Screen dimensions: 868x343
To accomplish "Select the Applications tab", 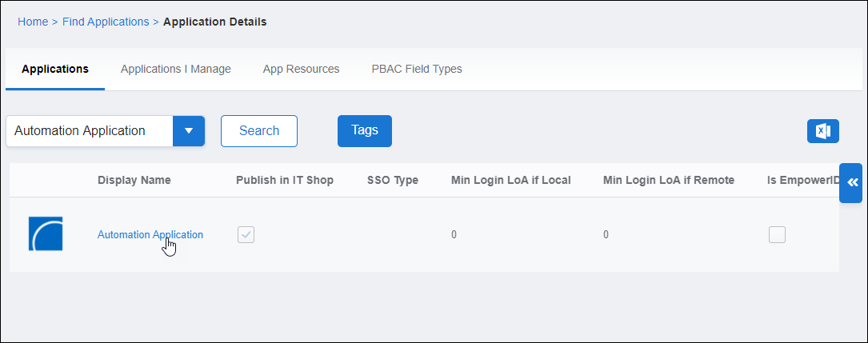I will (x=55, y=69).
